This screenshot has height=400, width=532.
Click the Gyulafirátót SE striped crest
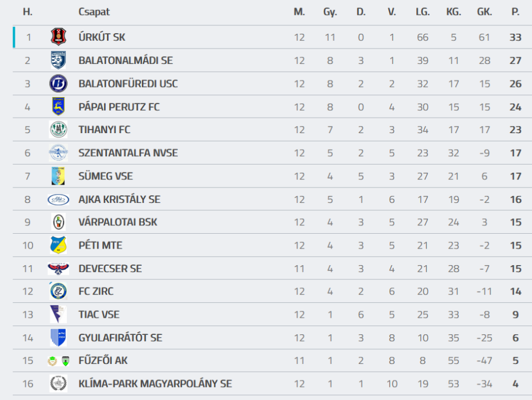[x=58, y=337]
